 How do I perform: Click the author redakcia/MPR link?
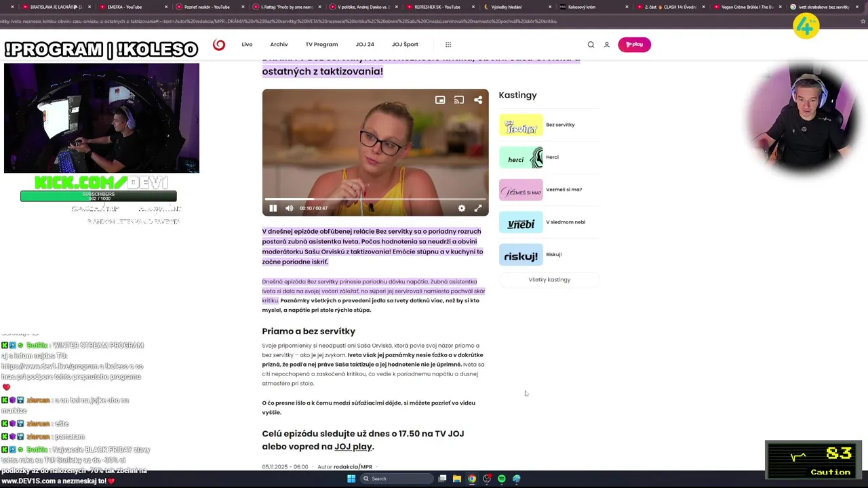point(353,467)
